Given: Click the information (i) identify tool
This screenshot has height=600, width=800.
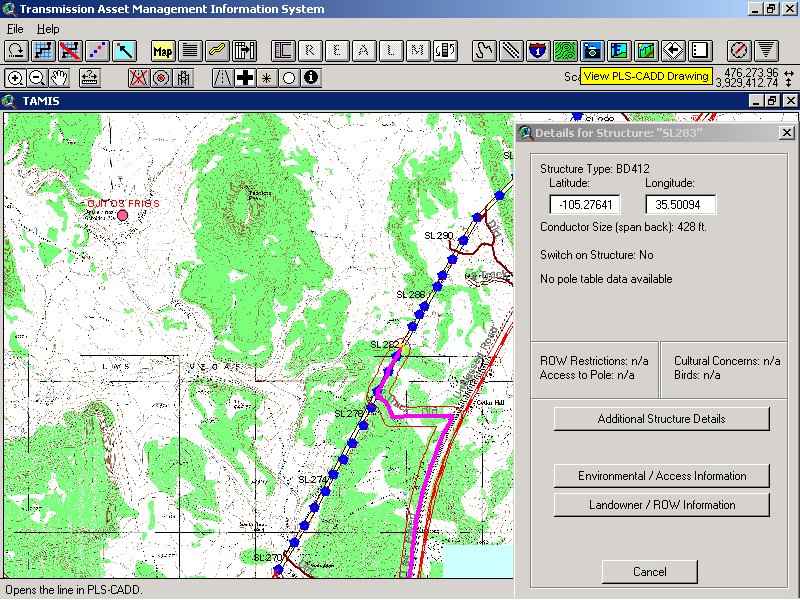Looking at the screenshot, I should (x=311, y=77).
